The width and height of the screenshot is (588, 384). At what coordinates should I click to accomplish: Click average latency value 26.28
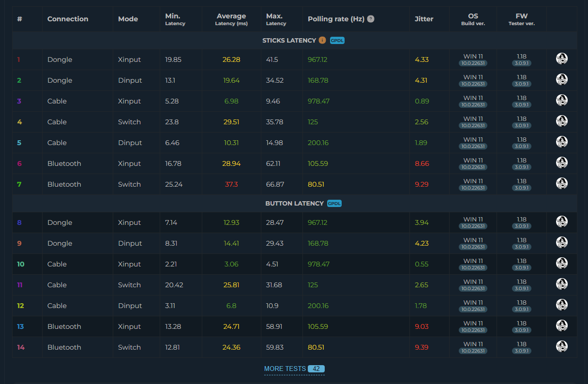231,59
